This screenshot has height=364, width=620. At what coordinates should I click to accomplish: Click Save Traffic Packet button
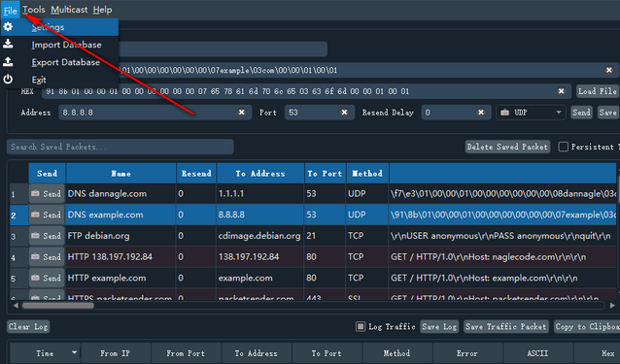(x=506, y=326)
